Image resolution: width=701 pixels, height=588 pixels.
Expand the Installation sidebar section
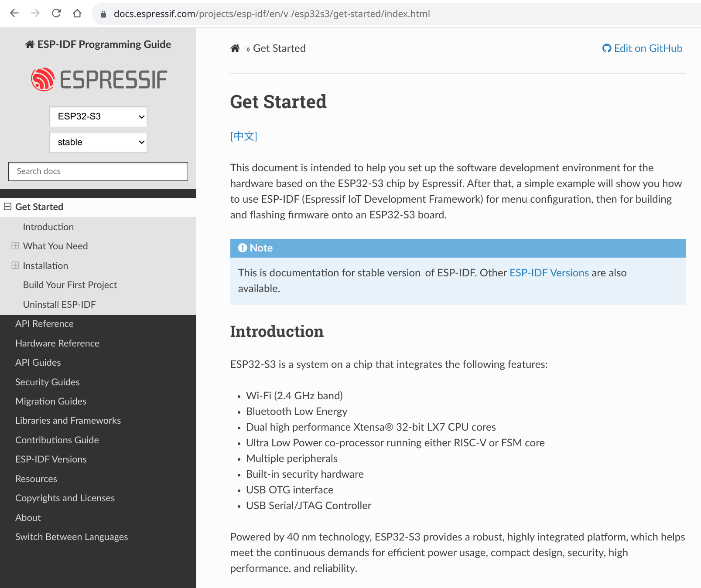(15, 265)
